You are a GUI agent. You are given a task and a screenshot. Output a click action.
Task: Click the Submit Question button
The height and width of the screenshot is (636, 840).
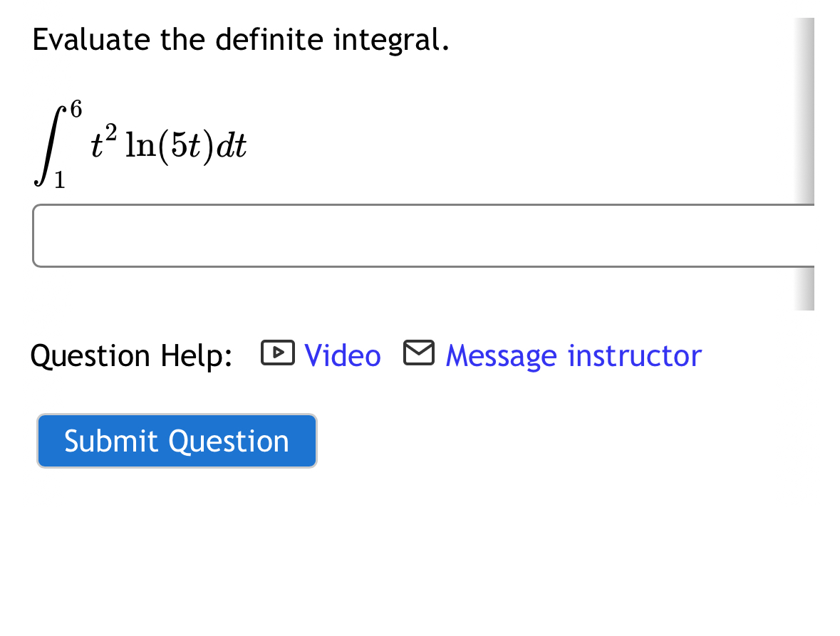(x=177, y=441)
